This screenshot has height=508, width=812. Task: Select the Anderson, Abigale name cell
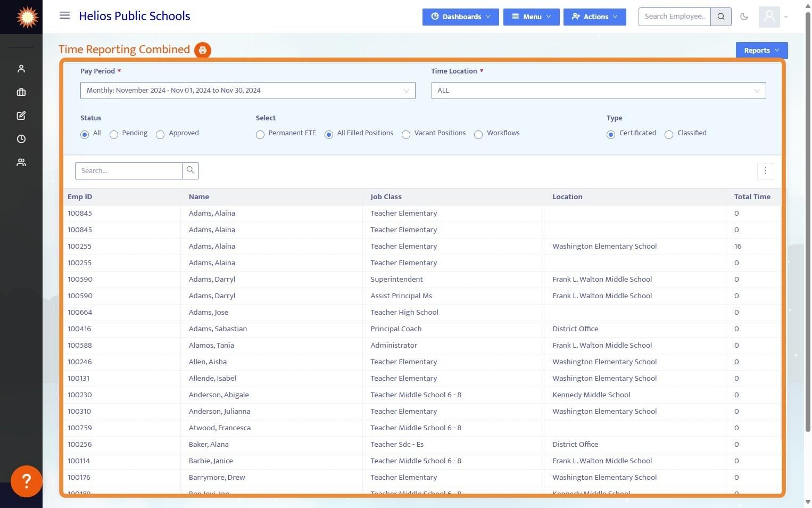(x=219, y=395)
